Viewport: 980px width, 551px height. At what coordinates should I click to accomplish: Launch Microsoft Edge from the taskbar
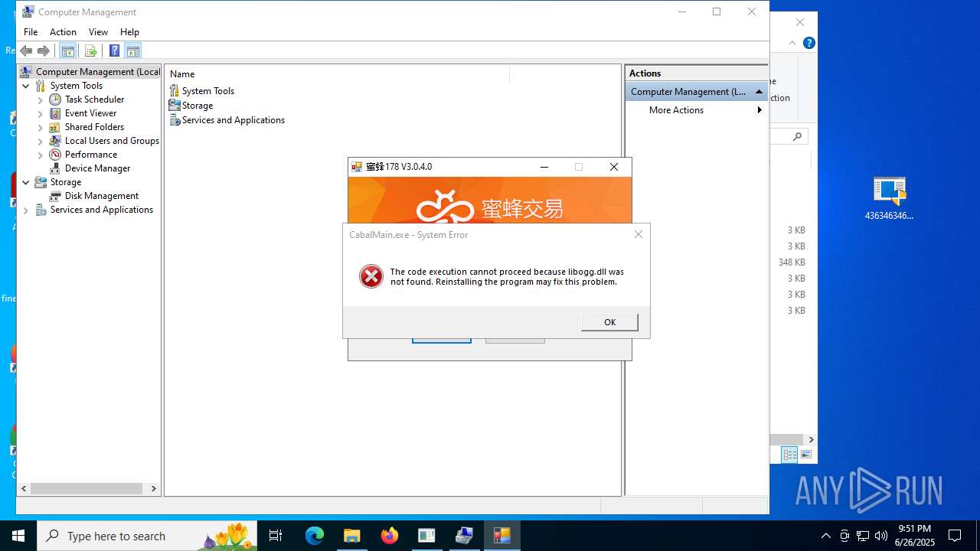(x=315, y=536)
